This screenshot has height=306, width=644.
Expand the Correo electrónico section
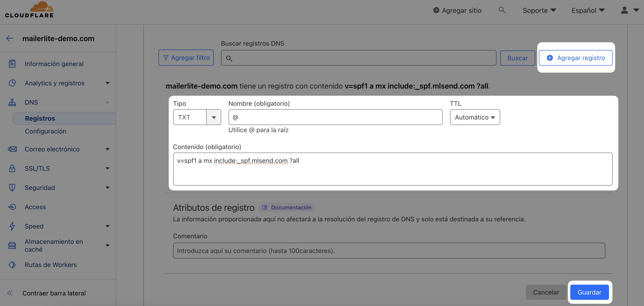point(107,149)
